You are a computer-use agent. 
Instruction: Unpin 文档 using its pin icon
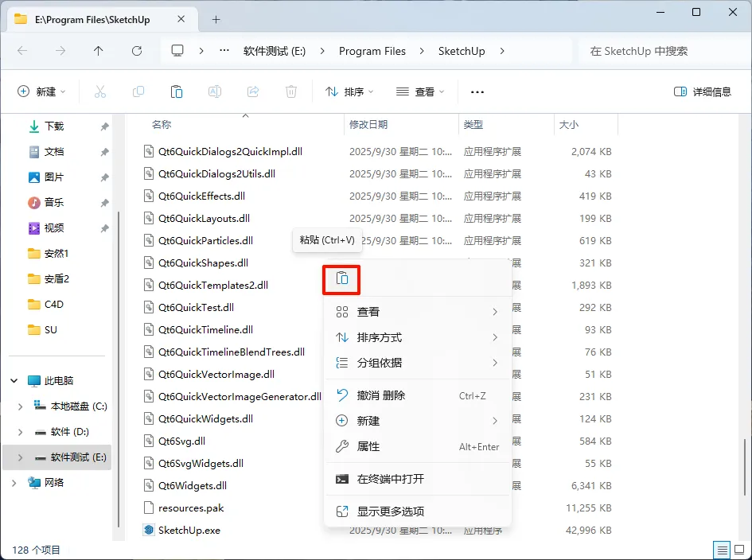[x=104, y=152]
